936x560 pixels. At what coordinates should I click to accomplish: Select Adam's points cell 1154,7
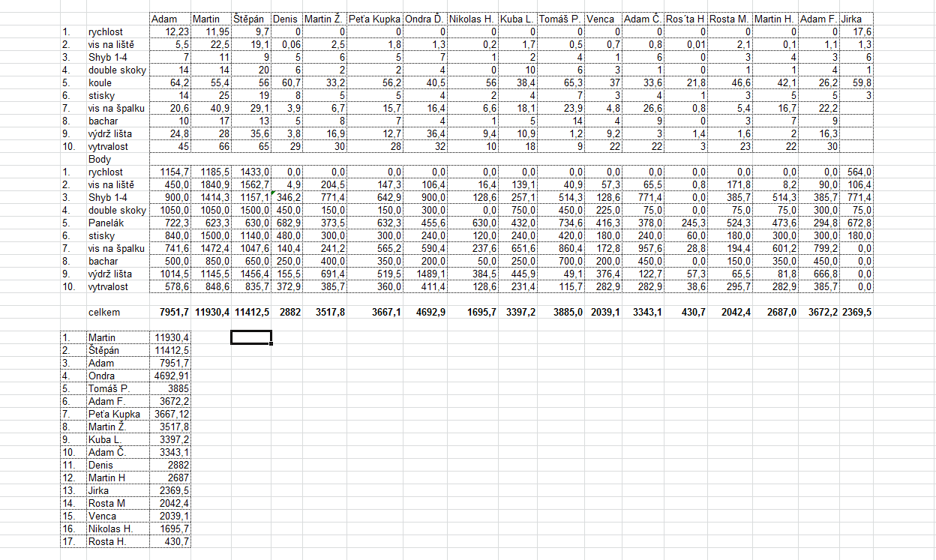tap(170, 172)
